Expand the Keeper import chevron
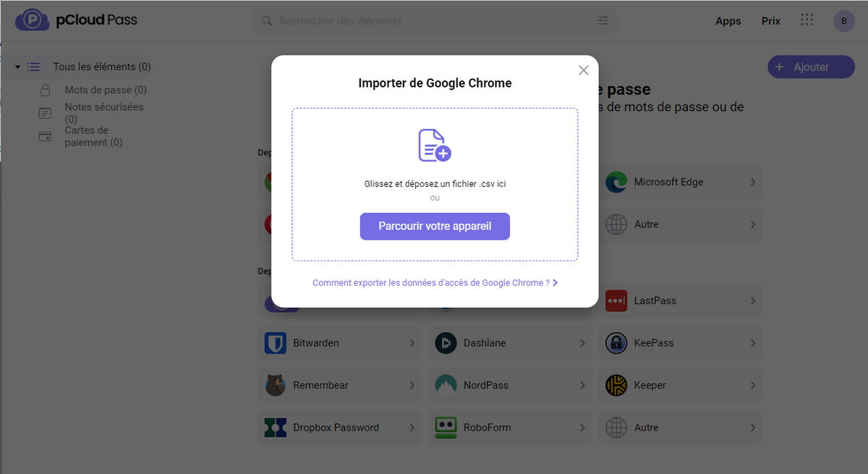The width and height of the screenshot is (868, 474). pyautogui.click(x=753, y=385)
